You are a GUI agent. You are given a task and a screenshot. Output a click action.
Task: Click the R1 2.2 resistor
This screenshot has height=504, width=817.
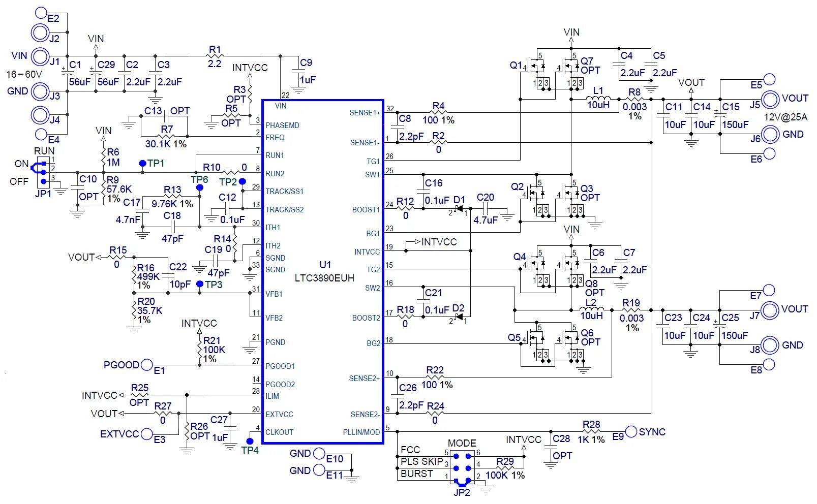coord(215,56)
